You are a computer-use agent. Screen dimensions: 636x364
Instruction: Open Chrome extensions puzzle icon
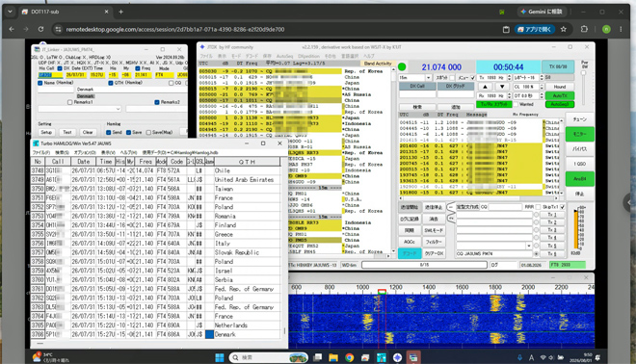click(x=584, y=29)
